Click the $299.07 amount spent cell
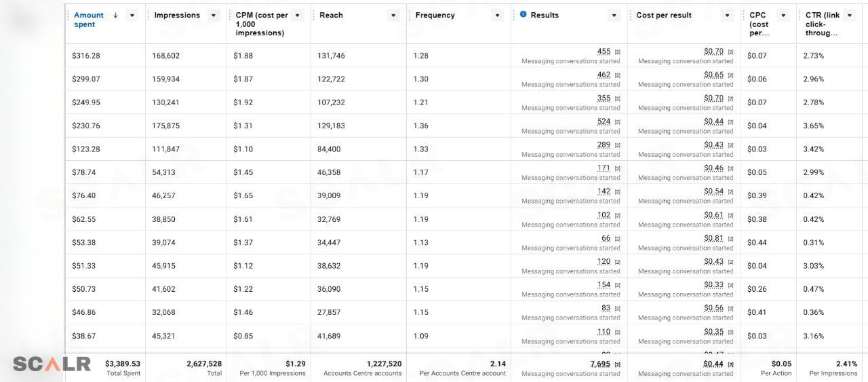 coord(85,79)
